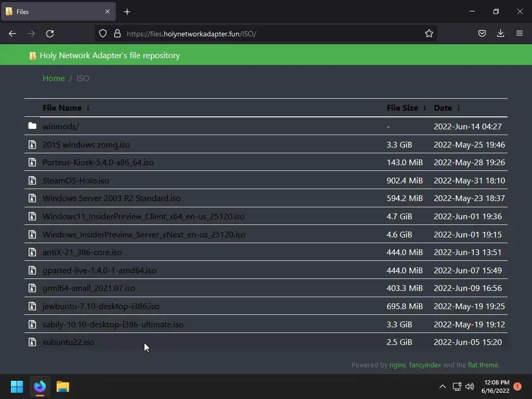Close the Files tab
The height and width of the screenshot is (399, 532).
click(x=108, y=11)
